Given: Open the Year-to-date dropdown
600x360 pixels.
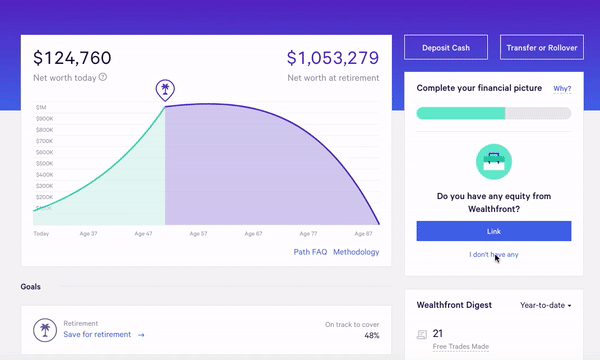Looking at the screenshot, I should (x=545, y=305).
